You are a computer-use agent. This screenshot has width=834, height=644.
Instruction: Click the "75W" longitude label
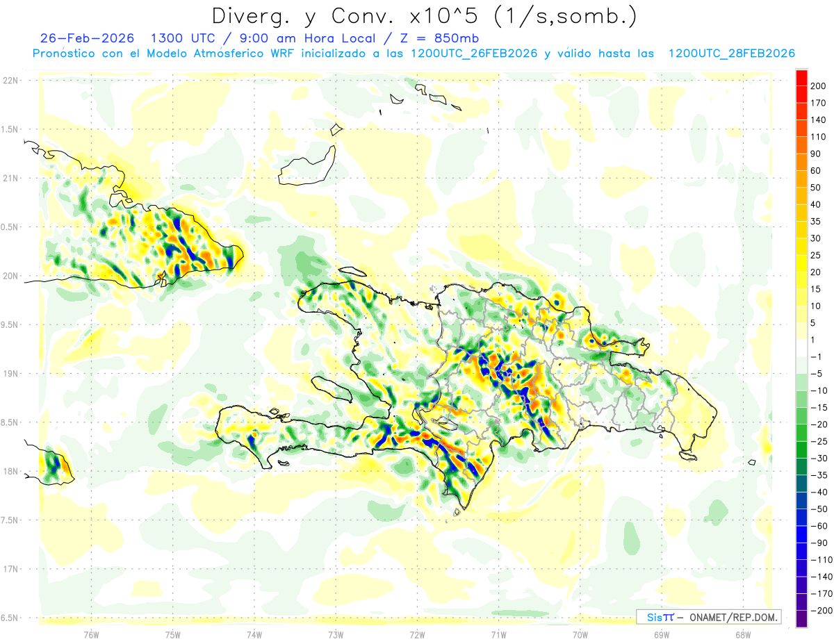172,634
